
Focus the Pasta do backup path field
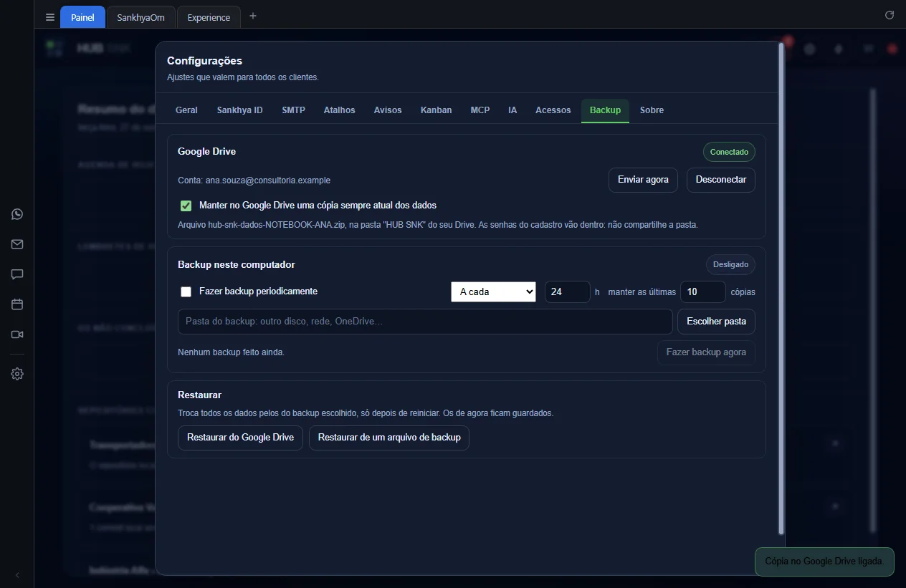click(425, 322)
